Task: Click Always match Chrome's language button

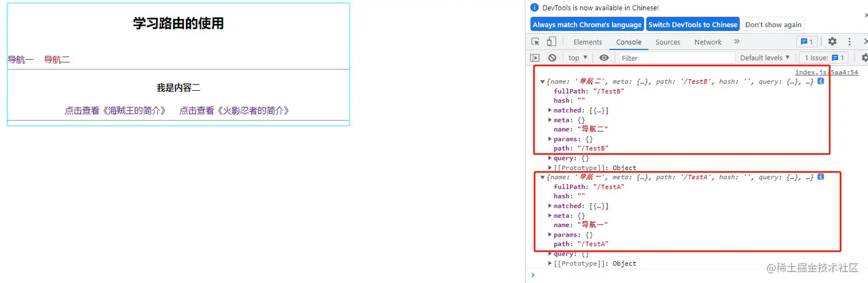Action: tap(587, 25)
